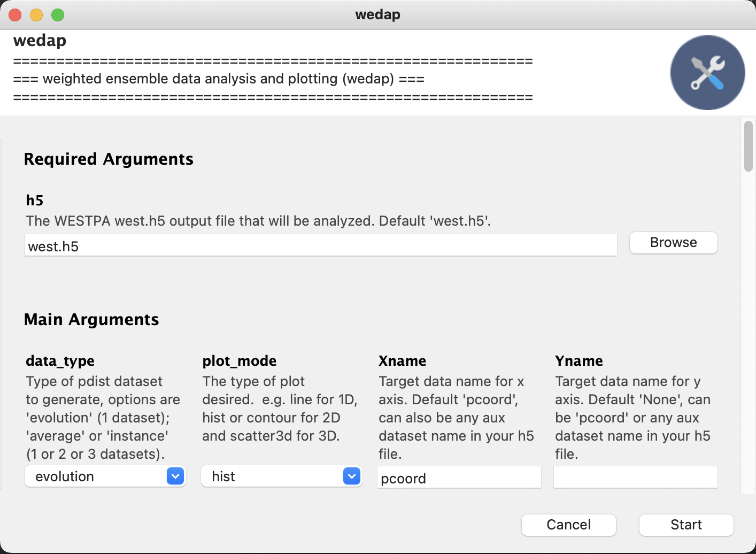Click the 'wedap' title in the title bar
The height and width of the screenshot is (554, 756).
[377, 14]
